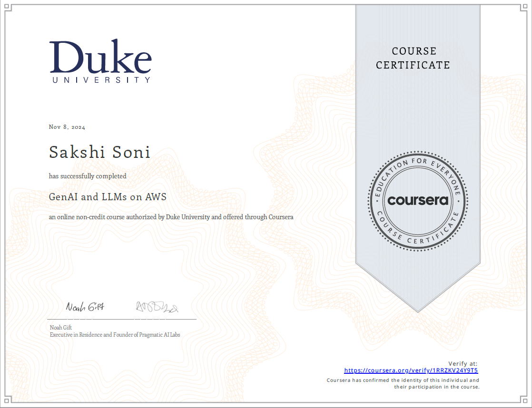This screenshot has width=532, height=408.
Task: Click the handwritten Noah Gift signature
Action: coord(85,307)
